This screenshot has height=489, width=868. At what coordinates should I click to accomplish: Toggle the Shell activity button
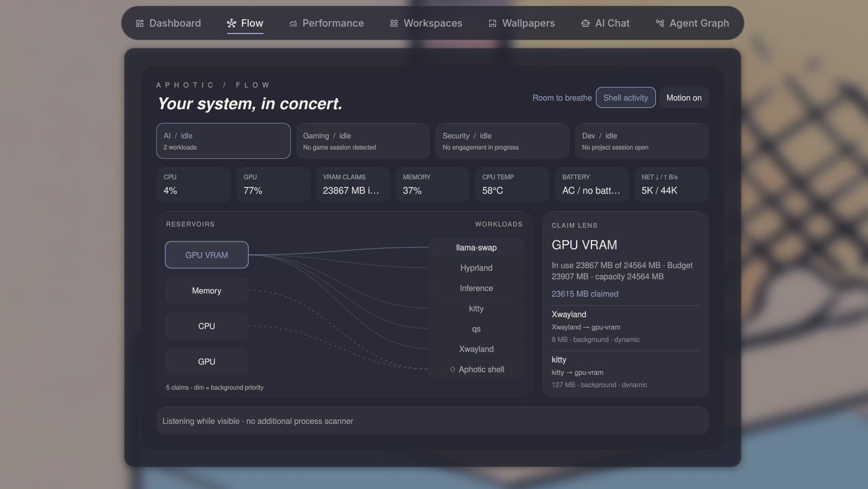coord(626,97)
